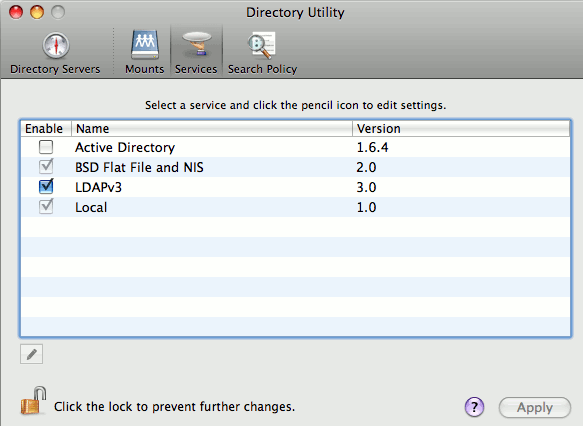
Task: Enable the Active Directory checkbox
Action: click(x=46, y=147)
